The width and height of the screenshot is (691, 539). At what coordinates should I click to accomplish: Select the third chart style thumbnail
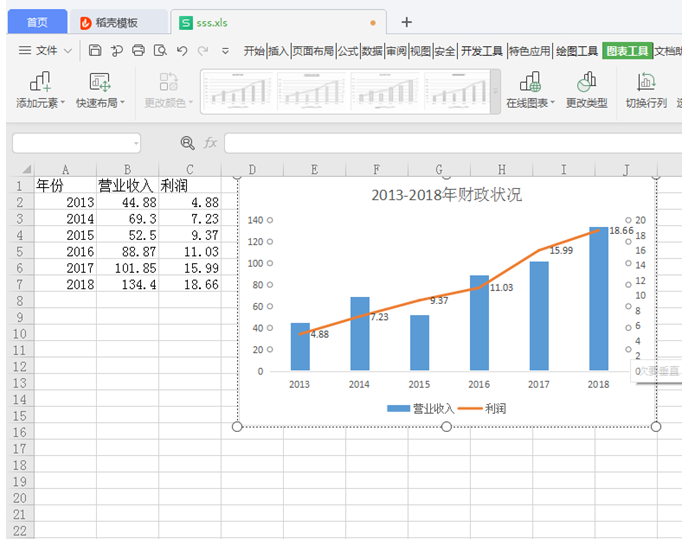(x=386, y=92)
